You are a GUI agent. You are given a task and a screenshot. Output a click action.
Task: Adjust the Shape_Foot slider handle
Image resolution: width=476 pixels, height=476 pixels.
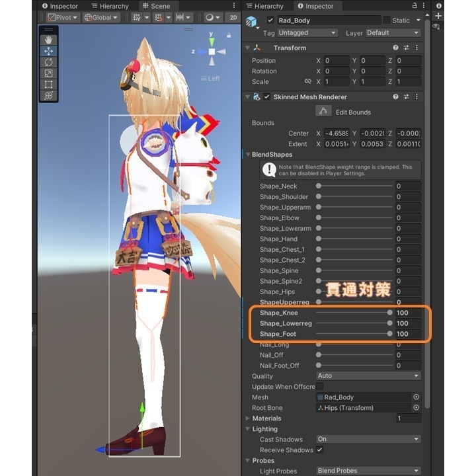click(x=390, y=334)
